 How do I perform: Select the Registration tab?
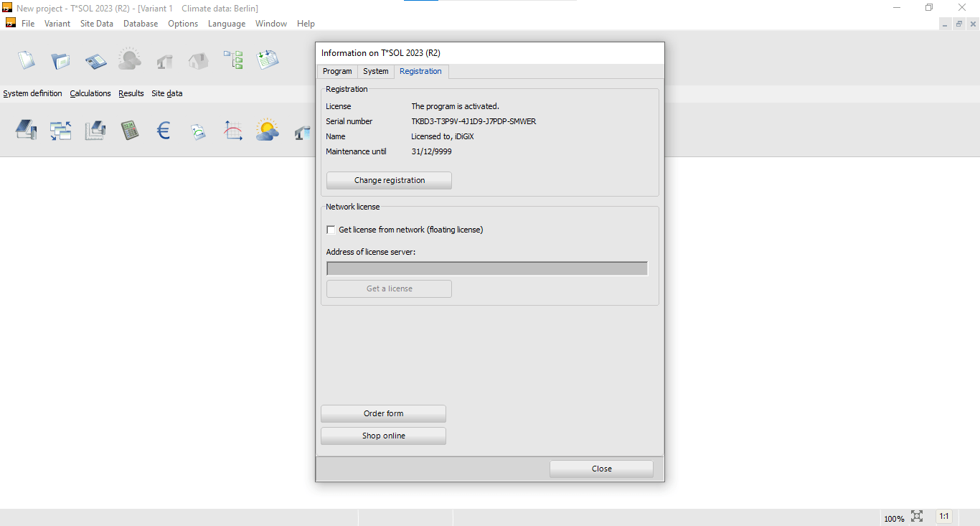coord(421,71)
